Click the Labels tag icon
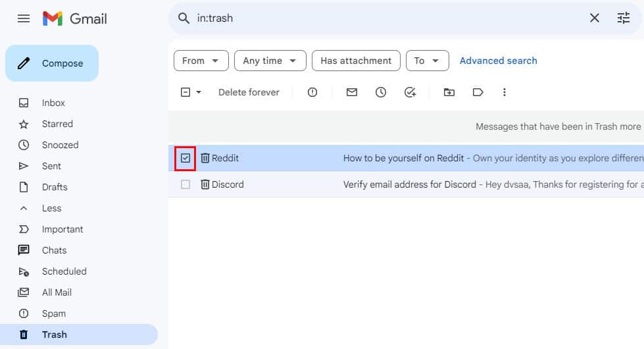Viewport: 644px width, 349px height. click(478, 92)
